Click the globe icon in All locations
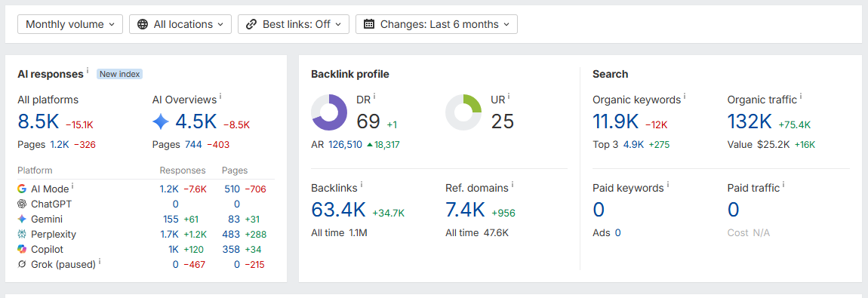The width and height of the screenshot is (868, 298). click(x=143, y=24)
